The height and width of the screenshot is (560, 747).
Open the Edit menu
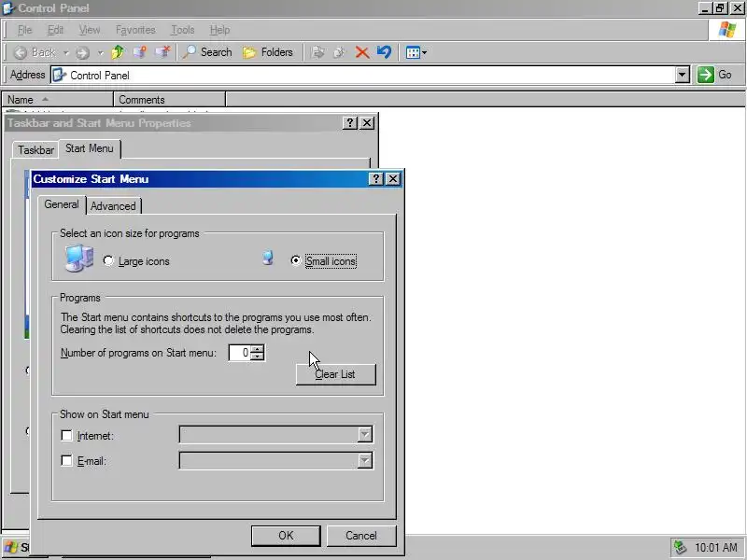(x=55, y=30)
